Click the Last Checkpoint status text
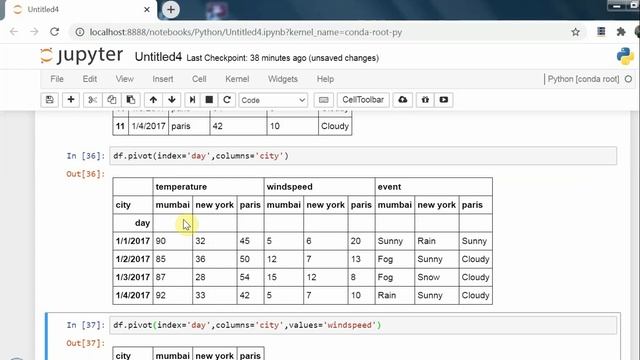640x360 pixels. tap(282, 58)
